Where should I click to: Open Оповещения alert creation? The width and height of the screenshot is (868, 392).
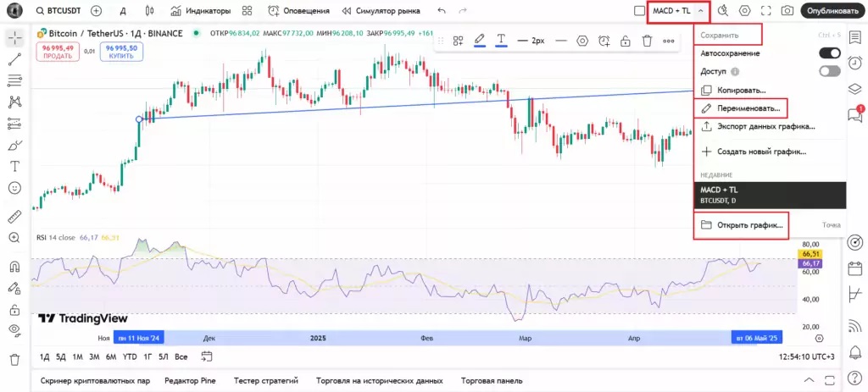coord(298,10)
